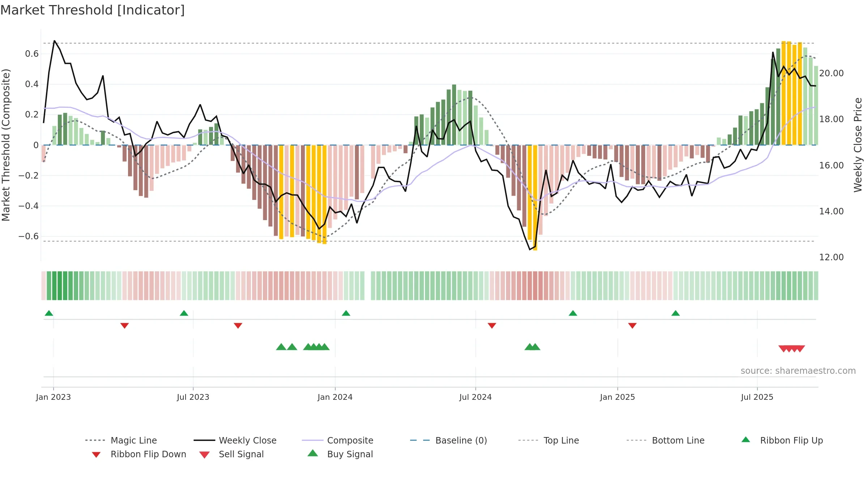Click the sell signal cluster after Jul 2025

pyautogui.click(x=792, y=348)
